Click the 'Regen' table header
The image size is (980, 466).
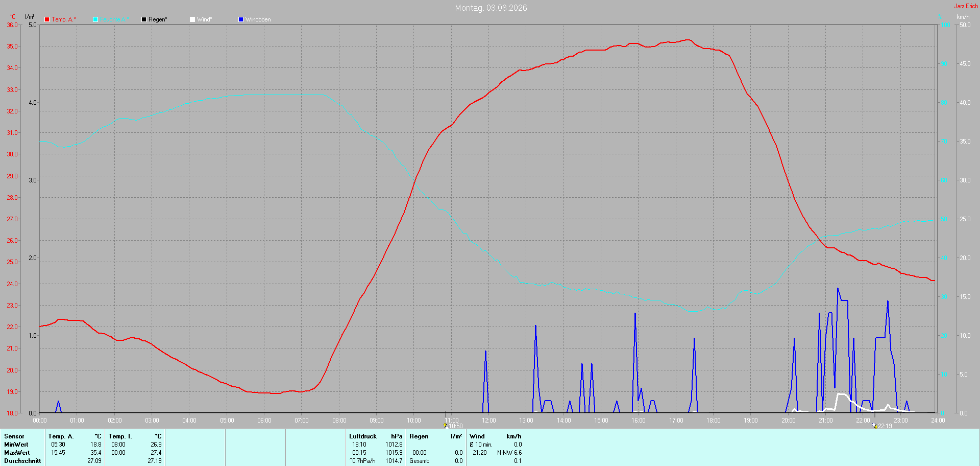[419, 436]
